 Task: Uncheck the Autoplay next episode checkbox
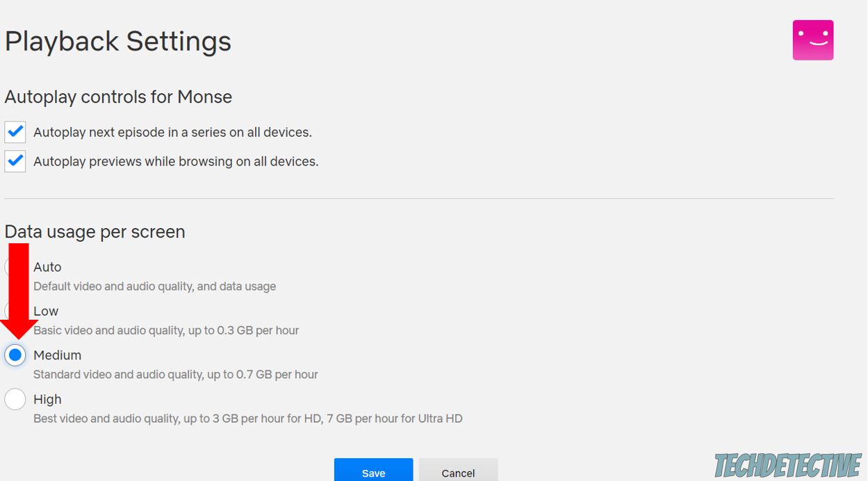pos(15,132)
